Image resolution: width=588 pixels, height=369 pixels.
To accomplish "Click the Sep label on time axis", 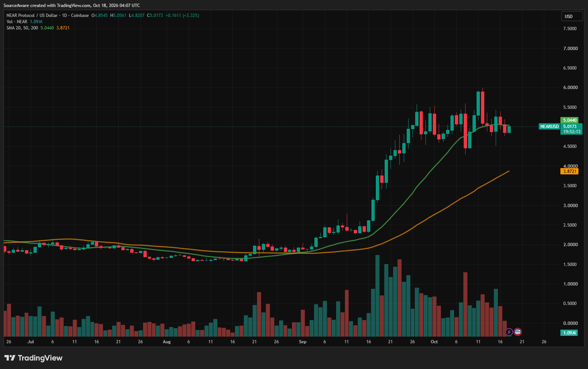I will pos(303,342).
